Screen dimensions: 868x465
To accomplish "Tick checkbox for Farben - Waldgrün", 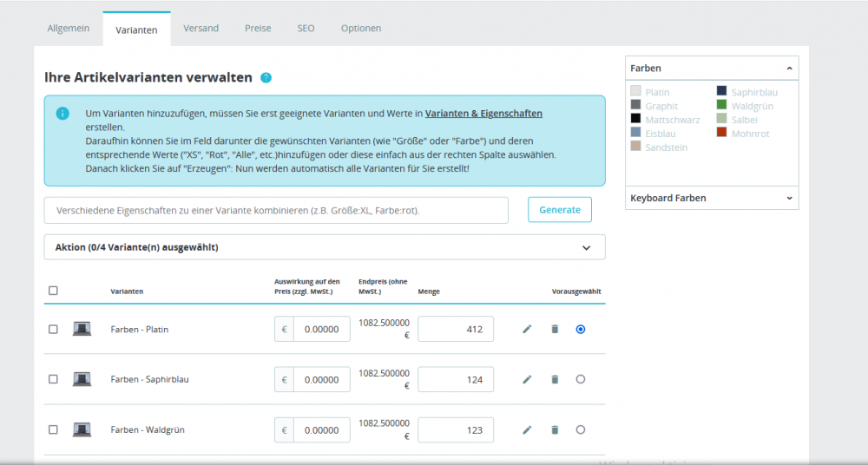I will pyautogui.click(x=53, y=430).
